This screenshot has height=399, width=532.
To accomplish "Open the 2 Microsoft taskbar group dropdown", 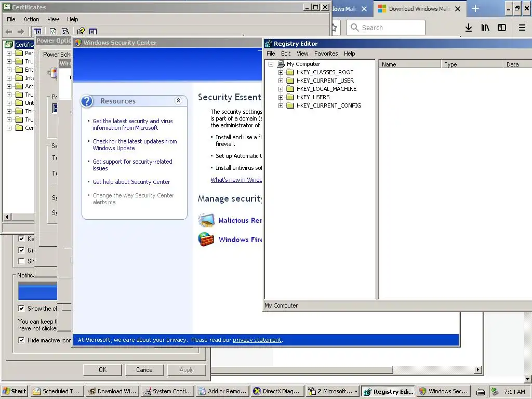I will (x=356, y=391).
